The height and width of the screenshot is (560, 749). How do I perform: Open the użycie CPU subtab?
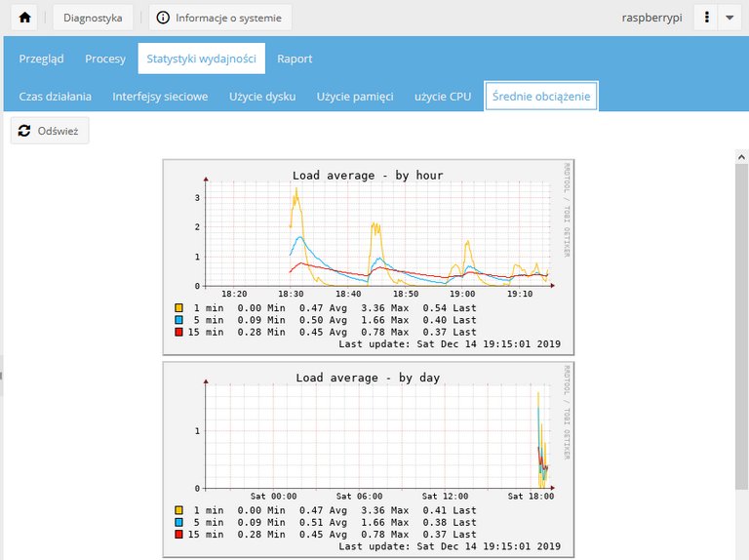[443, 97]
